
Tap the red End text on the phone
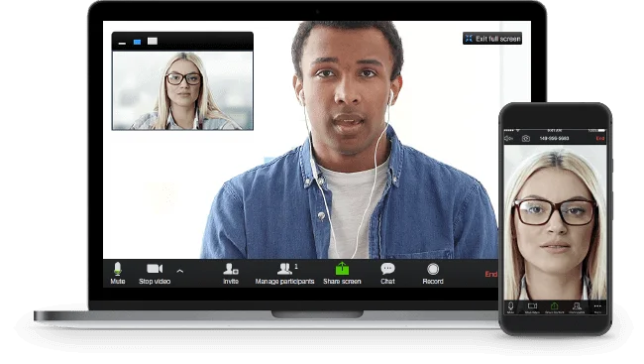(600, 139)
